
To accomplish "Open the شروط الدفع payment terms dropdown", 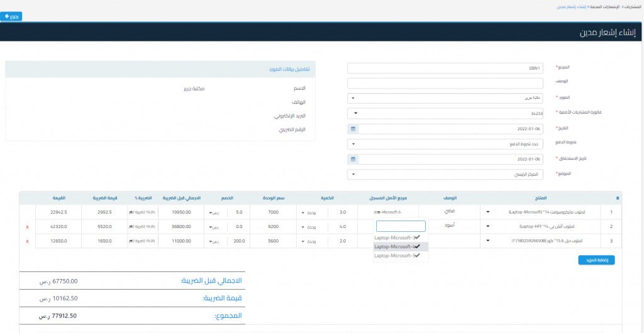I will coord(445,144).
